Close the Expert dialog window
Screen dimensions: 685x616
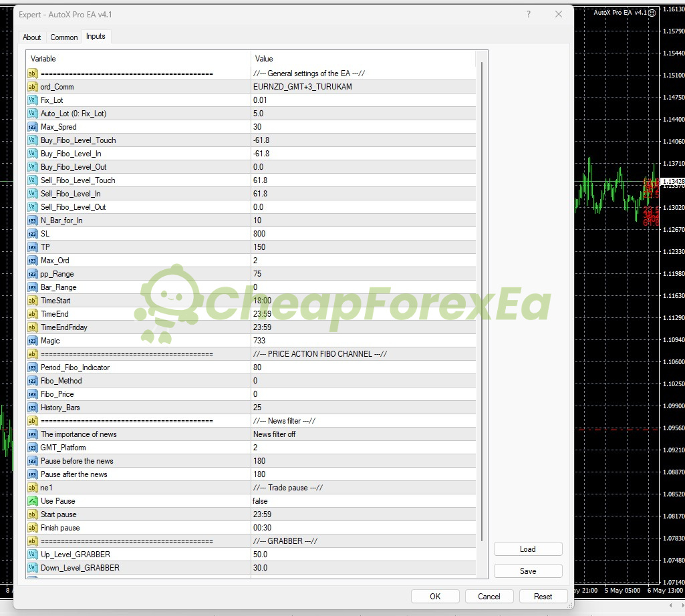click(559, 14)
